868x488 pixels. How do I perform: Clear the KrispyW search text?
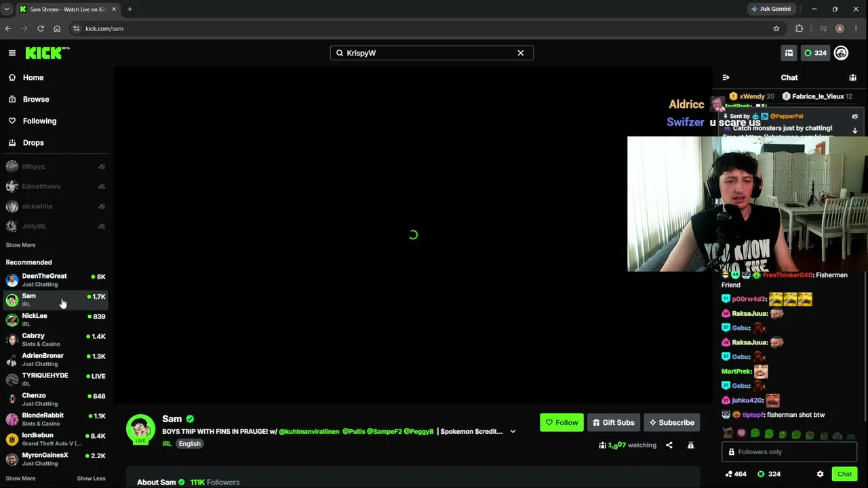tap(521, 53)
